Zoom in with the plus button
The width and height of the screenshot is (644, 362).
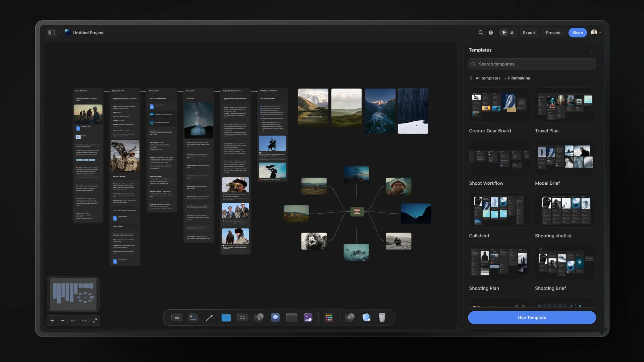pos(52,320)
